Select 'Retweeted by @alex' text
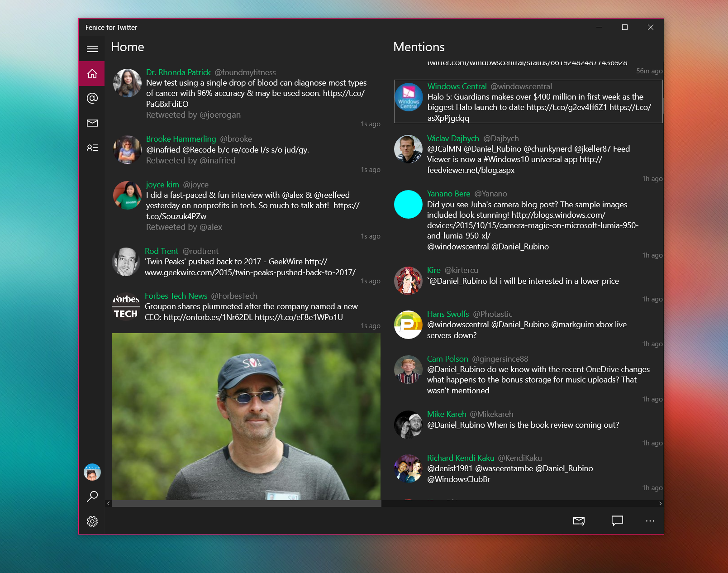 [184, 227]
